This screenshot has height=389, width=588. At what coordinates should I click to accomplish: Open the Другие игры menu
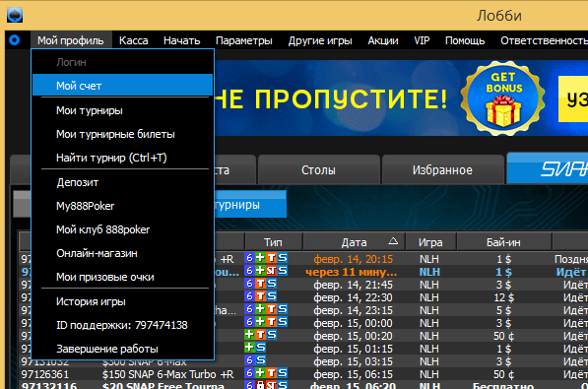pyautogui.click(x=320, y=40)
